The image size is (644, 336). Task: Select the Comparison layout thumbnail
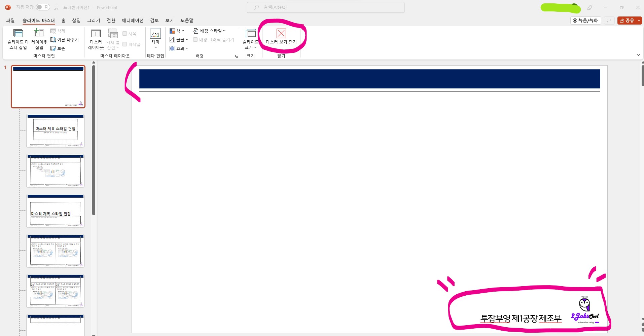click(56, 291)
